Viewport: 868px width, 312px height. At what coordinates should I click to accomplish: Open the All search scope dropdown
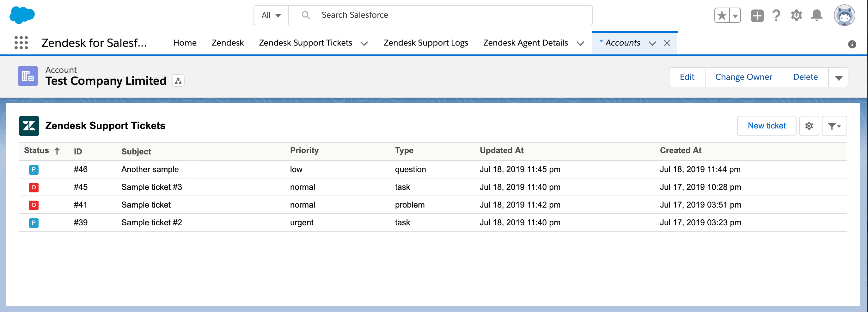[x=271, y=15]
